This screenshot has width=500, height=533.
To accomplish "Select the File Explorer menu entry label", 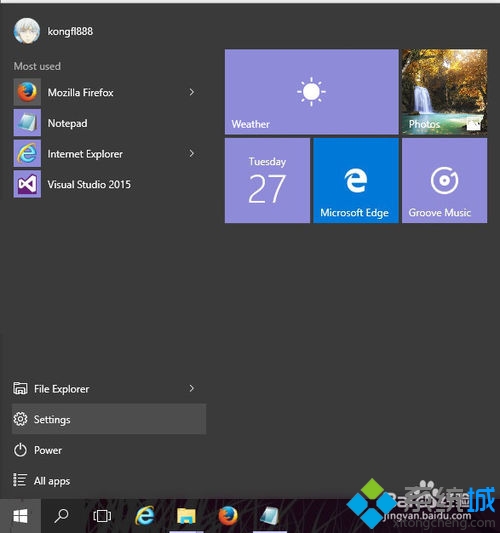I will [x=62, y=389].
